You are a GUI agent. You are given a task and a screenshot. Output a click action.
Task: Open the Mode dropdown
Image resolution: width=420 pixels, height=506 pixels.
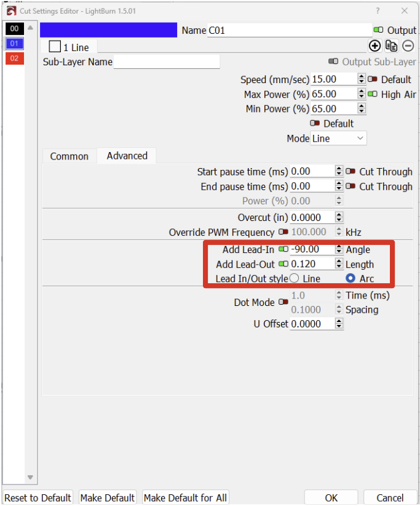(x=338, y=138)
